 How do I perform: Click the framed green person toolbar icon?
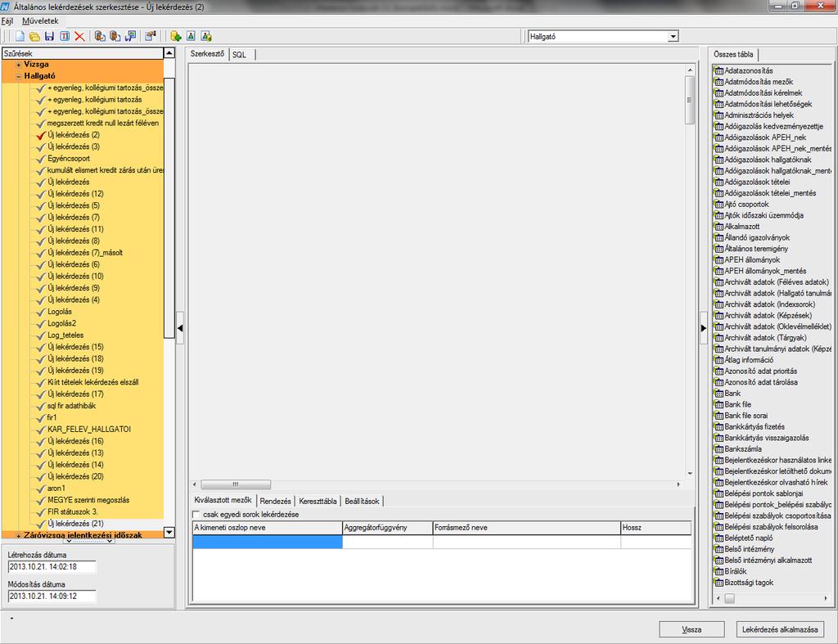(x=191, y=36)
